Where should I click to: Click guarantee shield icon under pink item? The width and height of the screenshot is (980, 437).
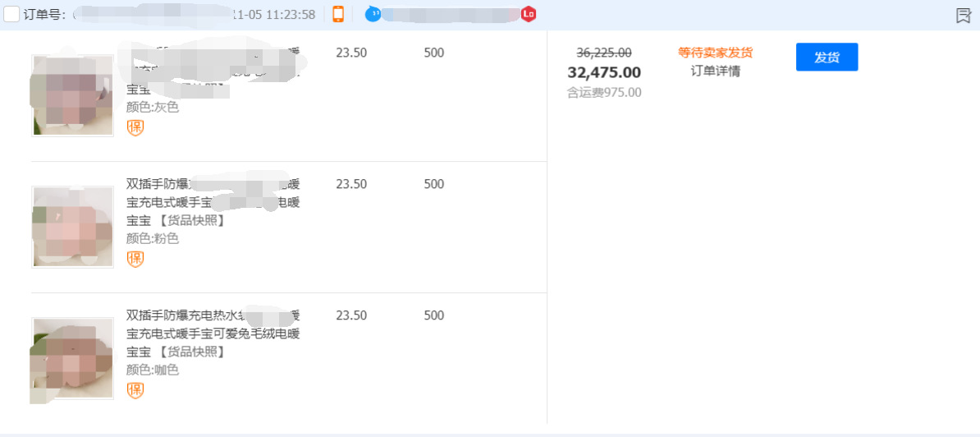135,259
